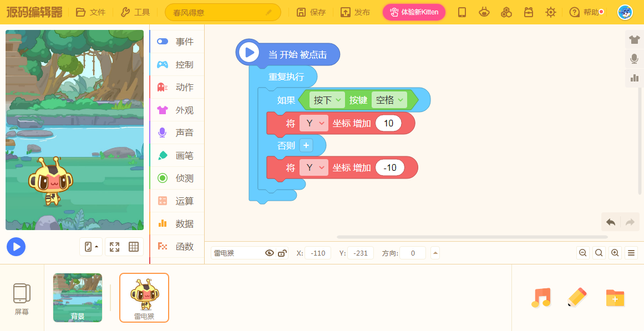Redo the last action

630,222
